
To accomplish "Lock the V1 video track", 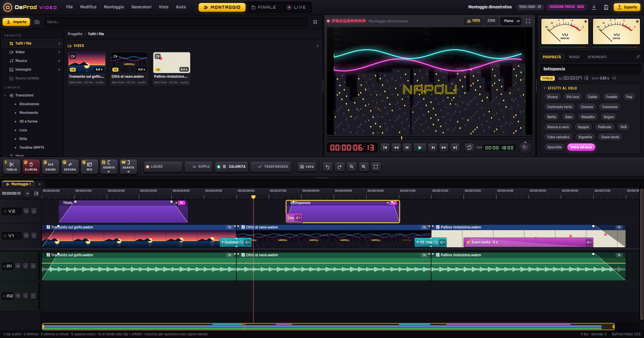I will (34, 236).
